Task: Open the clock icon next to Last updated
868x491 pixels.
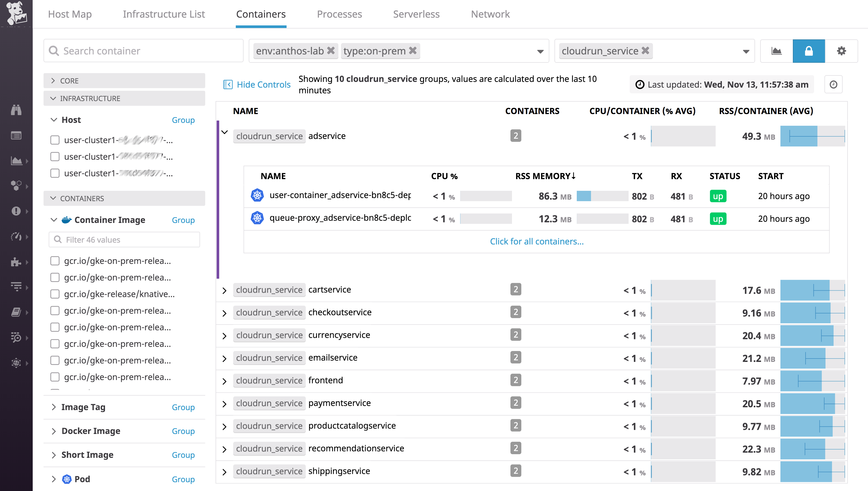Action: coord(833,84)
